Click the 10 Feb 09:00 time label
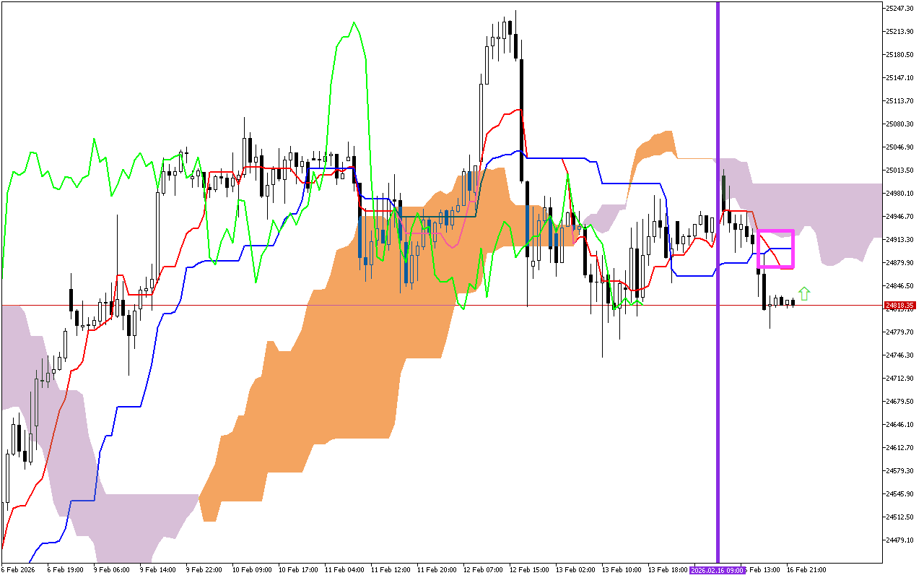 click(x=253, y=570)
